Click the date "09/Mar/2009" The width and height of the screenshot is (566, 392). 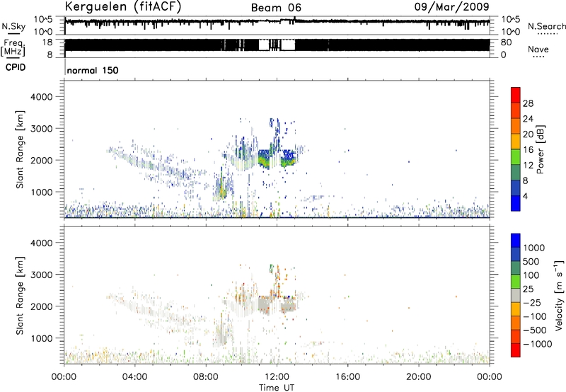click(x=451, y=6)
